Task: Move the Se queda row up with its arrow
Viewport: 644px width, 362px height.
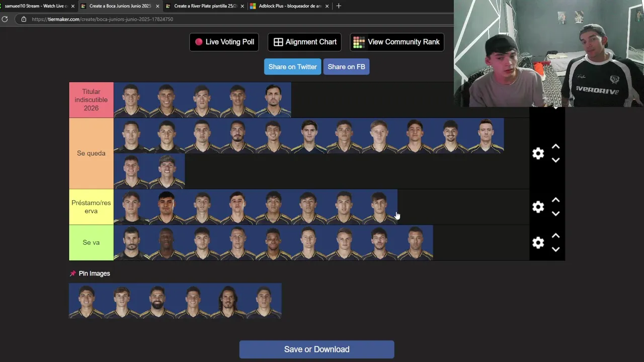Action: 555,147
